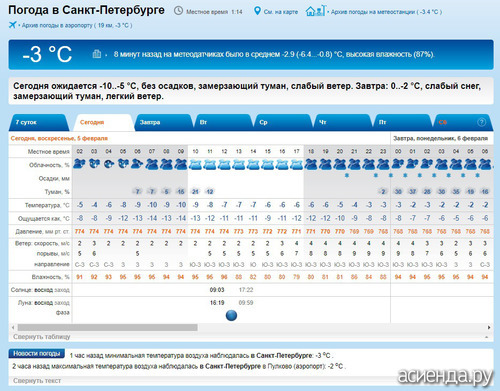Screen dimensions: 500x391
Task: Click the question mark help icon on tabs
Action: [481, 122]
